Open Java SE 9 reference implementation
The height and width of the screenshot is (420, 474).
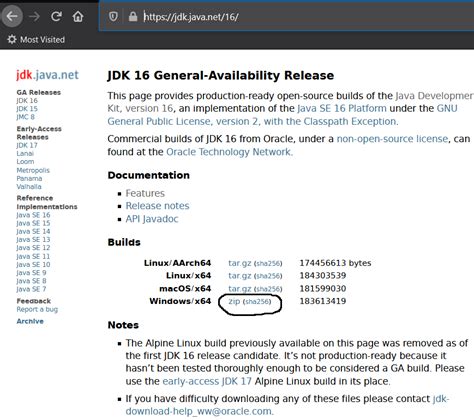(31, 273)
